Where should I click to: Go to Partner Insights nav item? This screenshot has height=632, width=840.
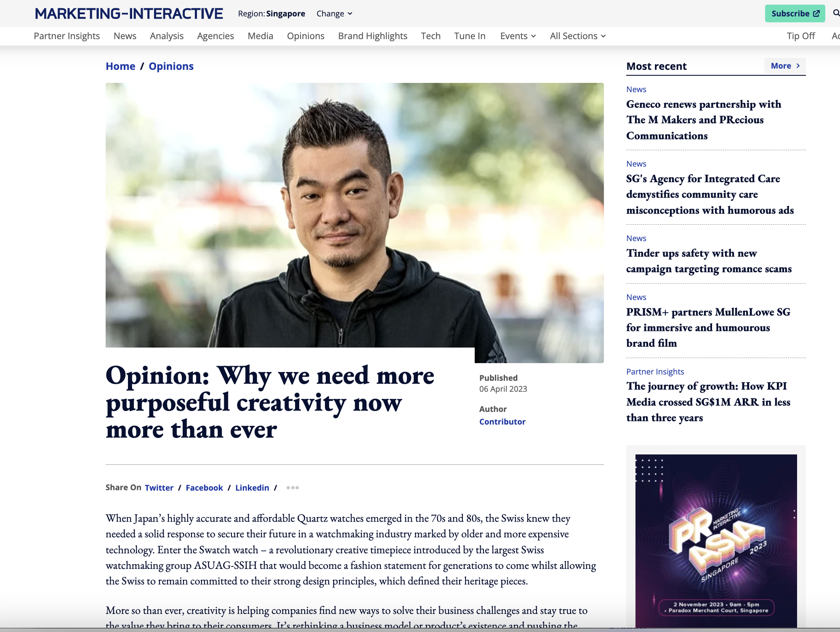point(67,36)
